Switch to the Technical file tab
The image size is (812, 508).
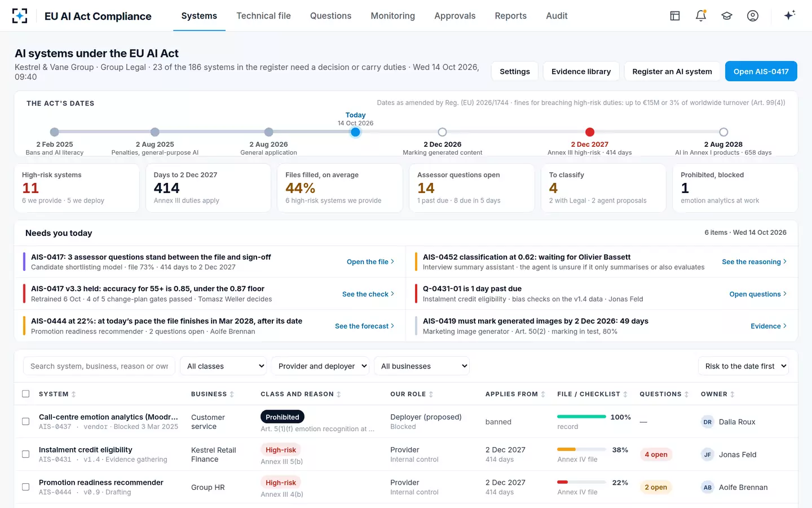coord(263,16)
